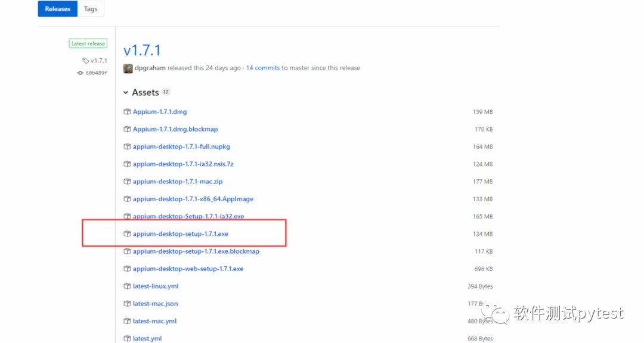Download appium-desktop-setup-1.7.1.exe
644x343 pixels.
[181, 234]
